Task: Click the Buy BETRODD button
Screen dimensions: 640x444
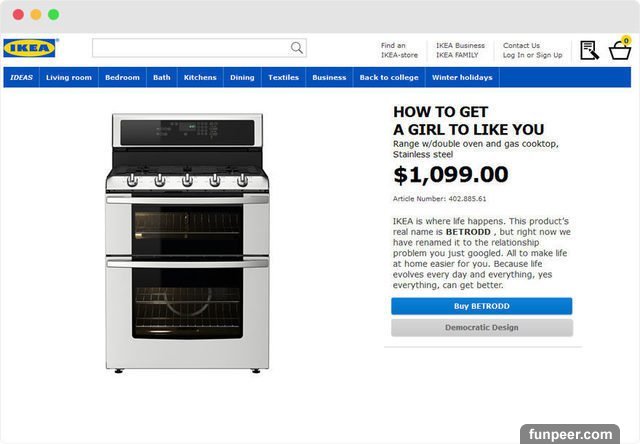Action: tap(482, 306)
